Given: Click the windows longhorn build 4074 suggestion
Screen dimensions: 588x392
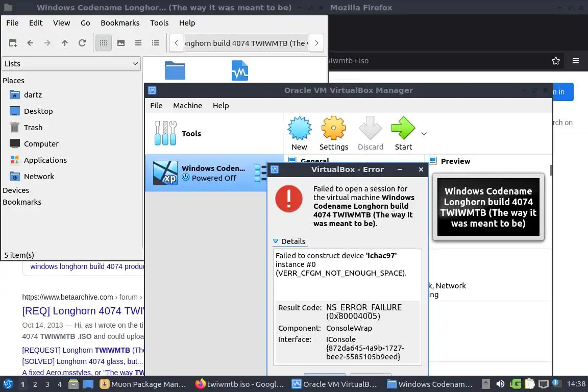Looking at the screenshot, I should (x=87, y=266).
